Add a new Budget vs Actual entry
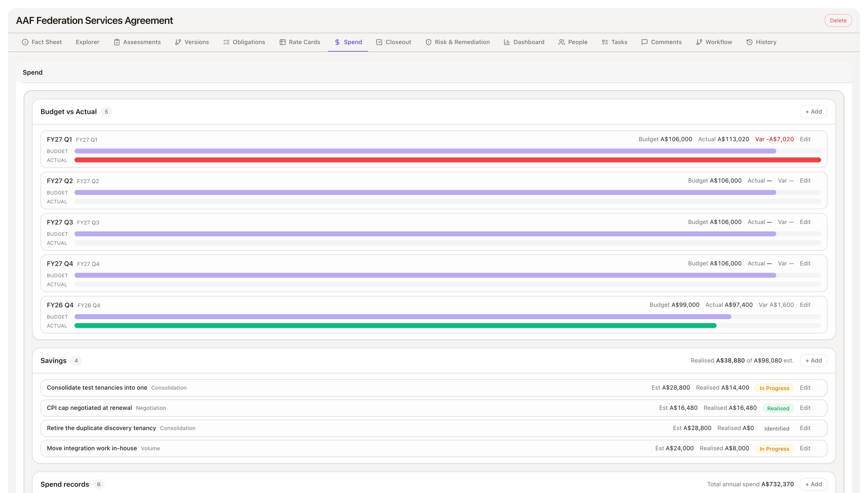 [x=814, y=111]
